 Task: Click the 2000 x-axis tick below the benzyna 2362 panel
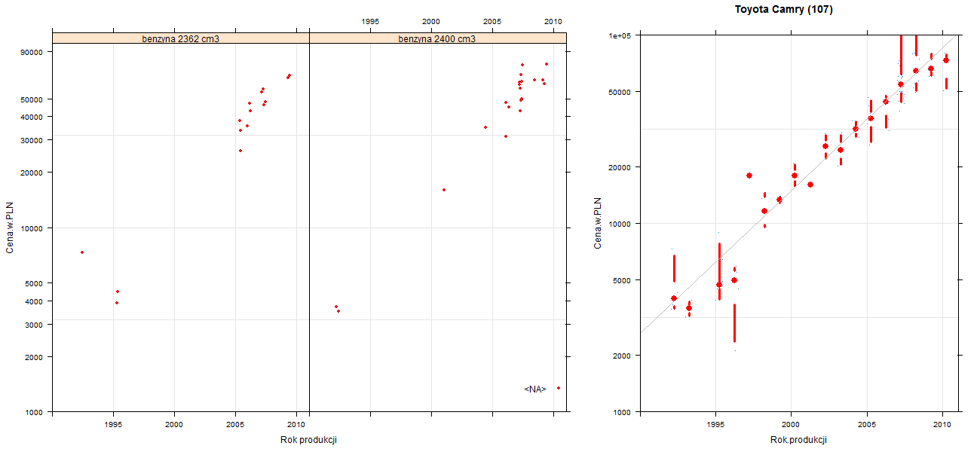point(174,425)
